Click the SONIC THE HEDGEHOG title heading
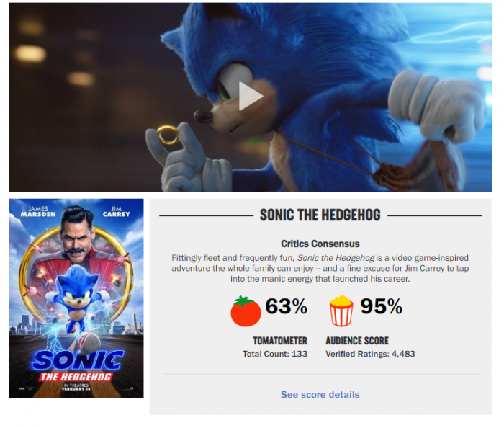Viewport: 504px width, 428px height. pyautogui.click(x=320, y=215)
